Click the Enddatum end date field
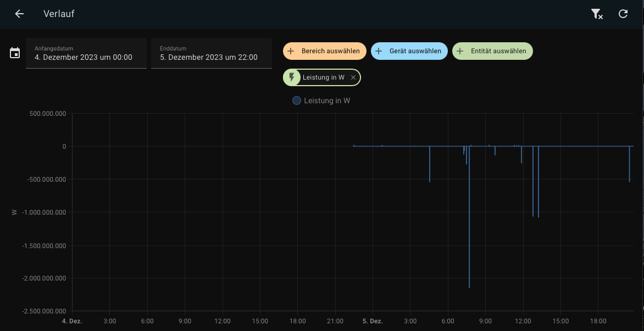 [x=212, y=53]
